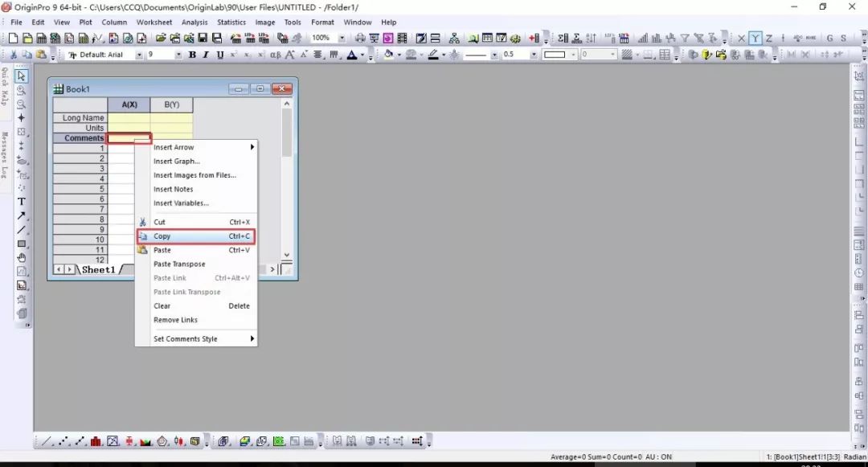Screen dimensions: 868x467
Task: Select the Screen Reader crosshair tool
Action: (21, 118)
